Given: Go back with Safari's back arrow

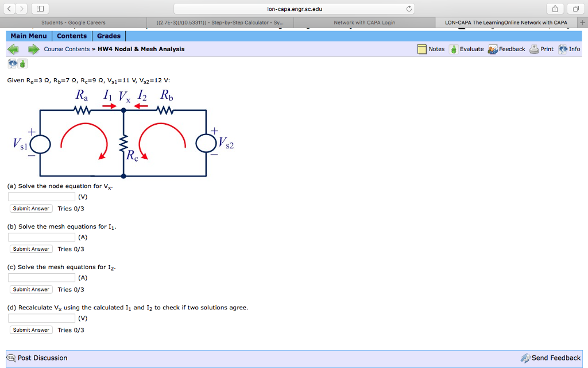Looking at the screenshot, I should pos(10,9).
